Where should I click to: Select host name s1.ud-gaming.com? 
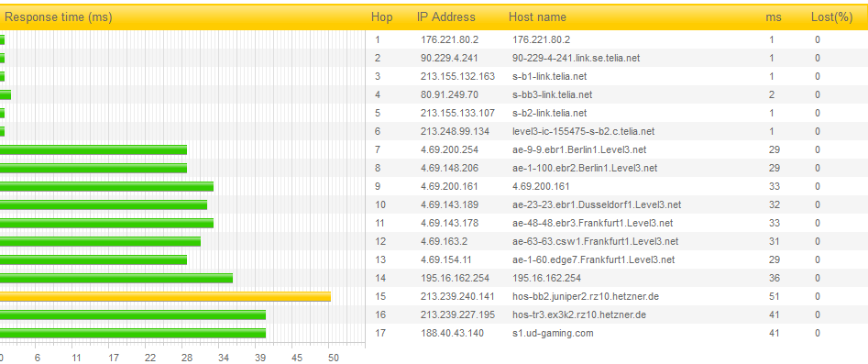pos(553,333)
